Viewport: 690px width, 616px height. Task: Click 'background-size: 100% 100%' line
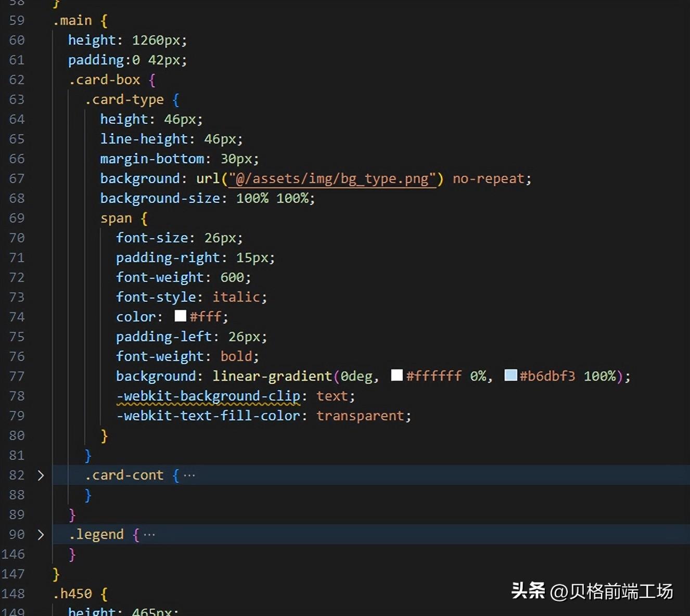[208, 198]
